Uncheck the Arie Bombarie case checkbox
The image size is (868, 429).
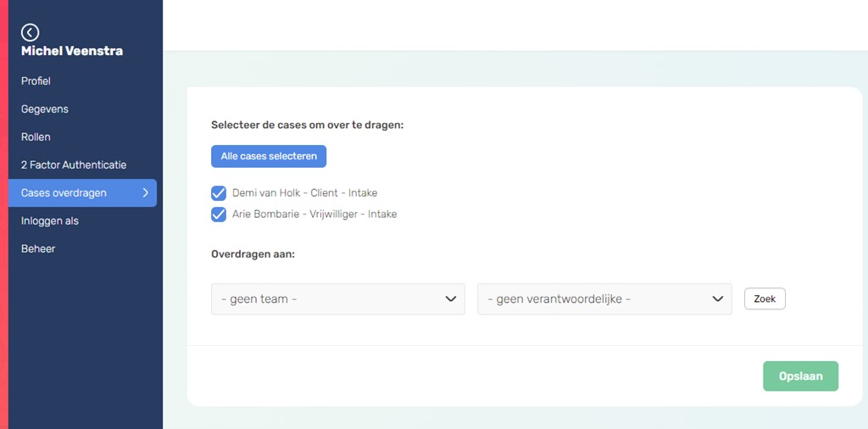coord(219,214)
